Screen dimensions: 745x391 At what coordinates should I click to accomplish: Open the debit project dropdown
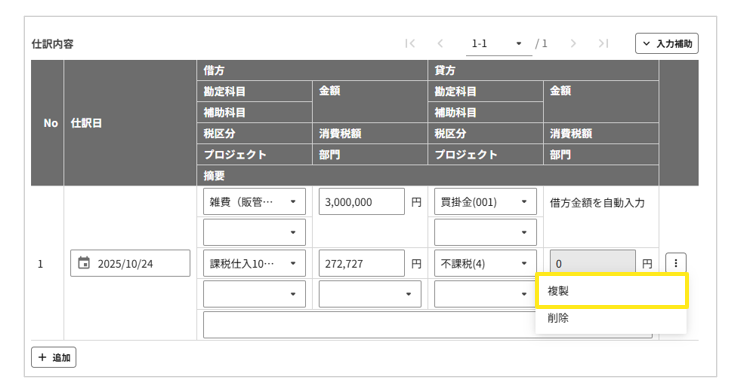[x=254, y=294]
